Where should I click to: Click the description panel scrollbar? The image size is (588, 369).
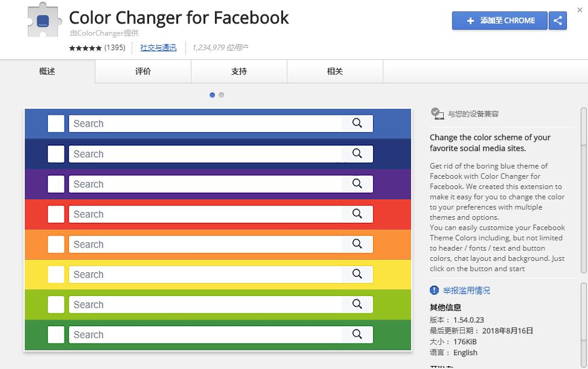(584, 190)
